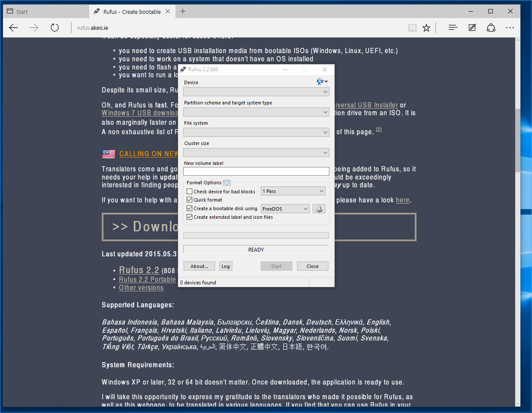The width and height of the screenshot is (532, 413).
Task: Click the Rufus progress bar
Action: pyautogui.click(x=256, y=236)
